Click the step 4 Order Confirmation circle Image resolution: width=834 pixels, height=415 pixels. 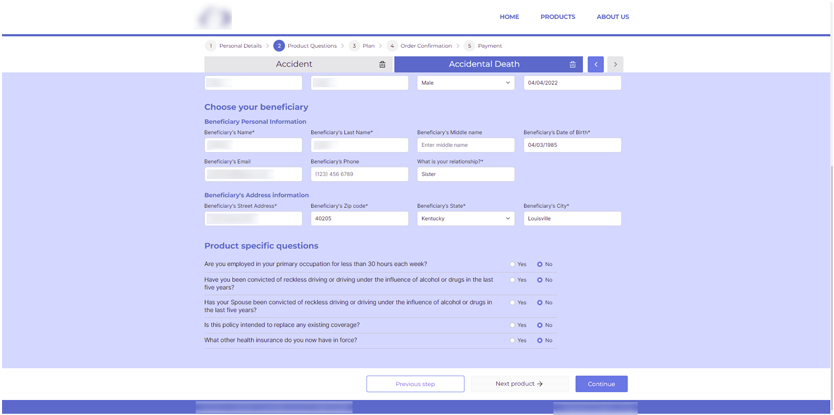392,46
